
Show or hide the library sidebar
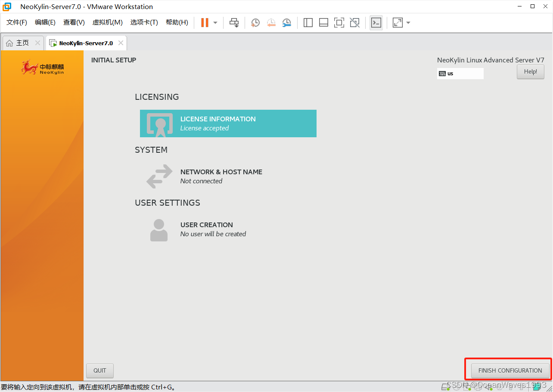click(308, 23)
